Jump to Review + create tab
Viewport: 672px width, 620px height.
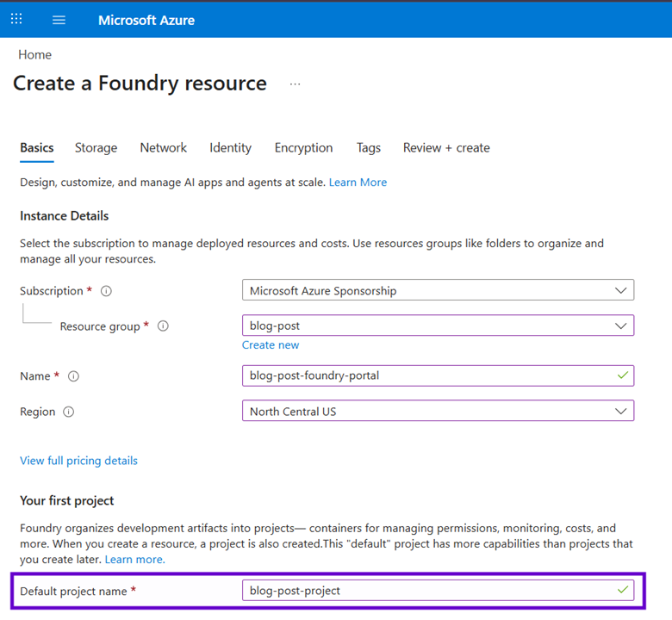446,148
